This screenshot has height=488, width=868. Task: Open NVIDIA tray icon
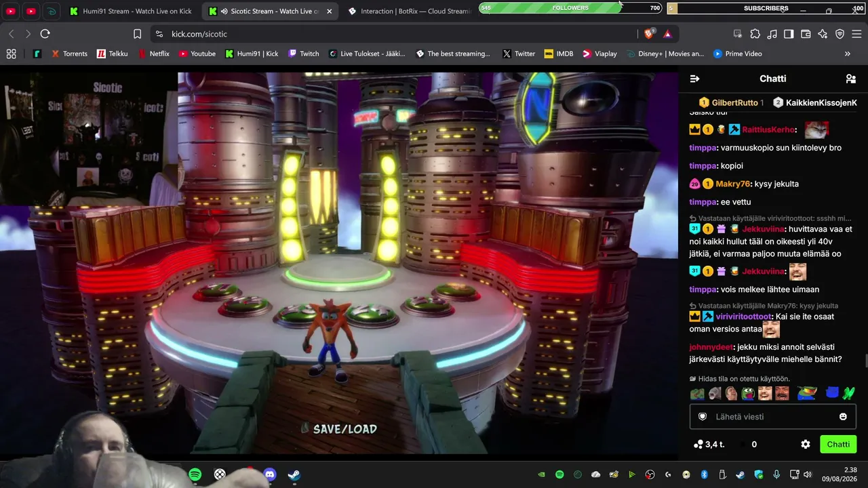541,474
